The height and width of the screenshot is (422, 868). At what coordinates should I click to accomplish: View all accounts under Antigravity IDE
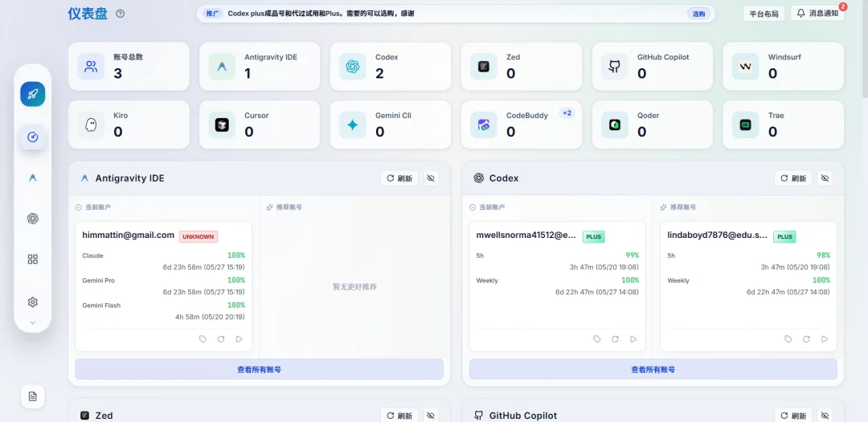259,370
